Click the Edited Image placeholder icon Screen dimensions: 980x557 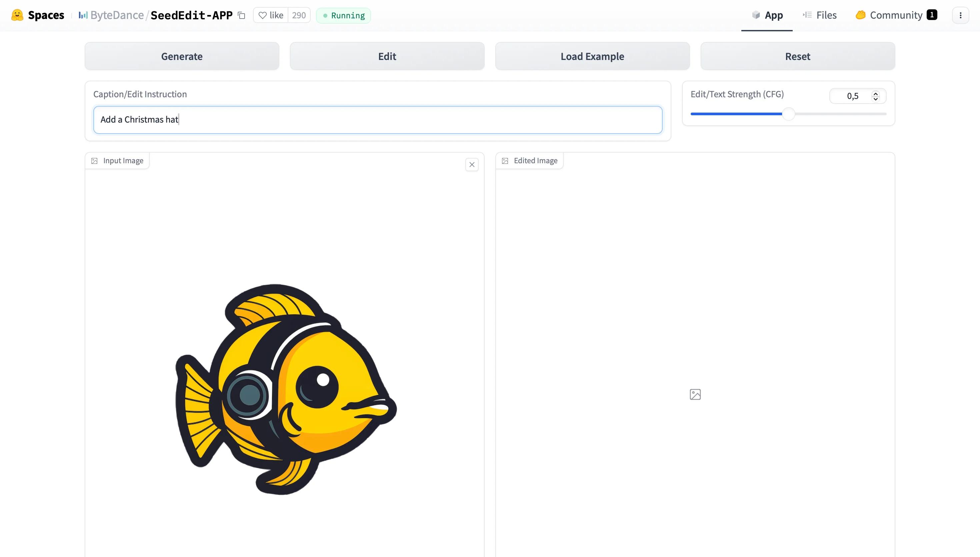695,394
